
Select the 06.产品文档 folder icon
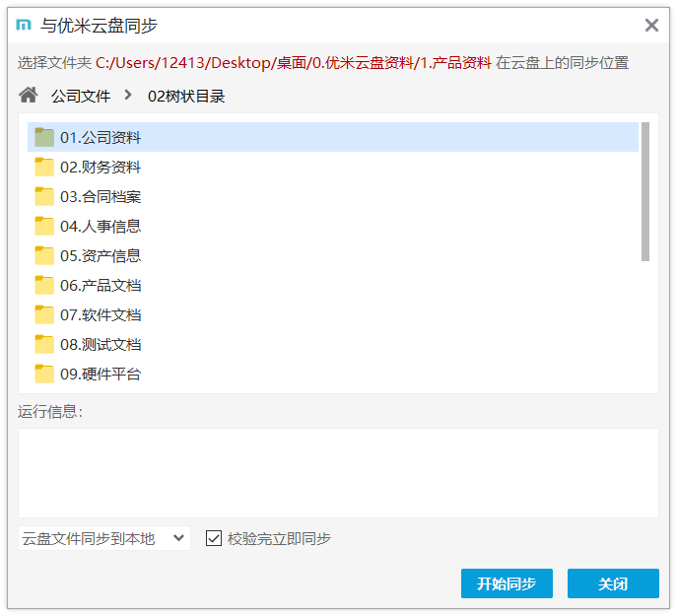click(44, 285)
